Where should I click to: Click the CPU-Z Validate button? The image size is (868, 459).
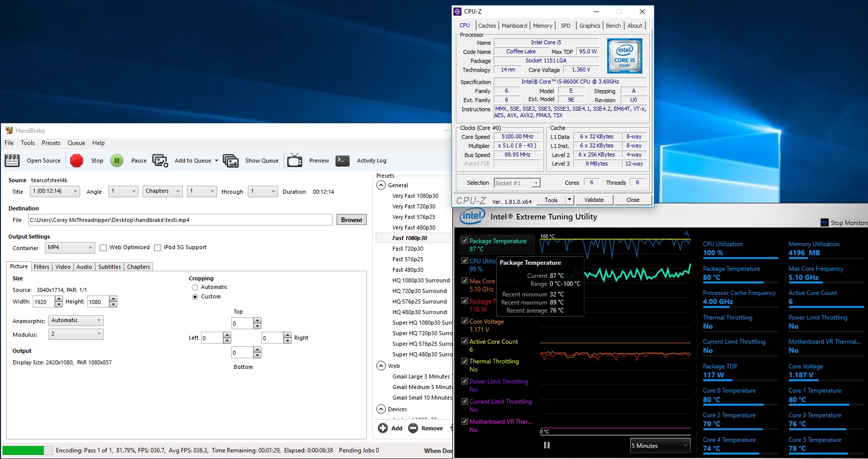point(594,200)
